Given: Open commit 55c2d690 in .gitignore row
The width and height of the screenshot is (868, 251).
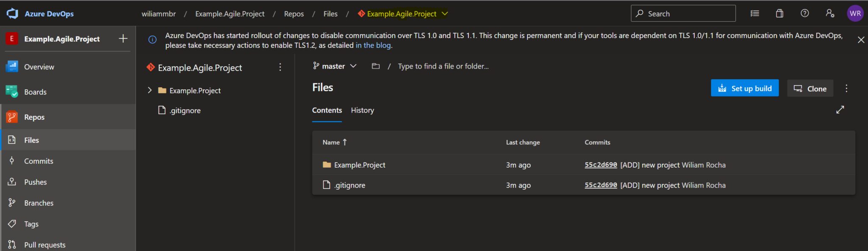Looking at the screenshot, I should (x=601, y=185).
